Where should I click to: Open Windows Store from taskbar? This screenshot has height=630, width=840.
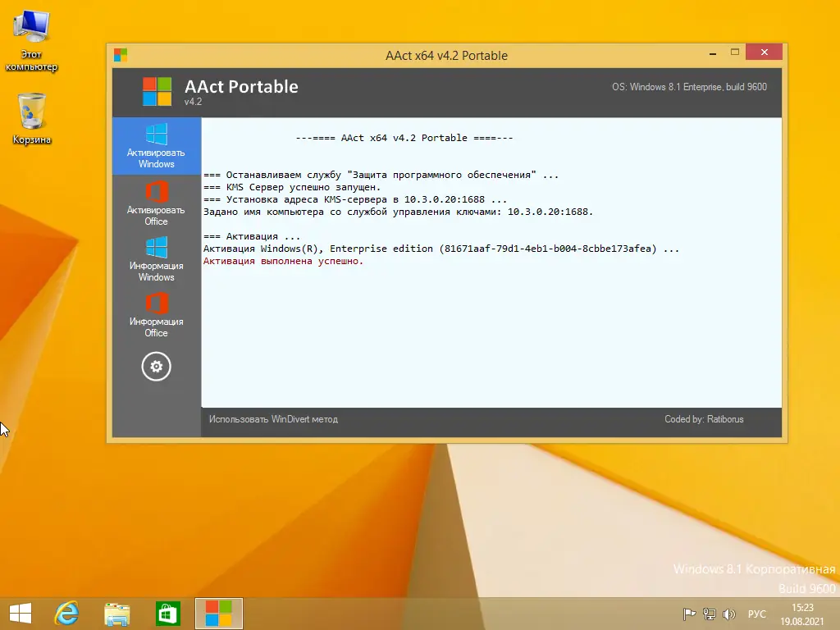coord(167,614)
